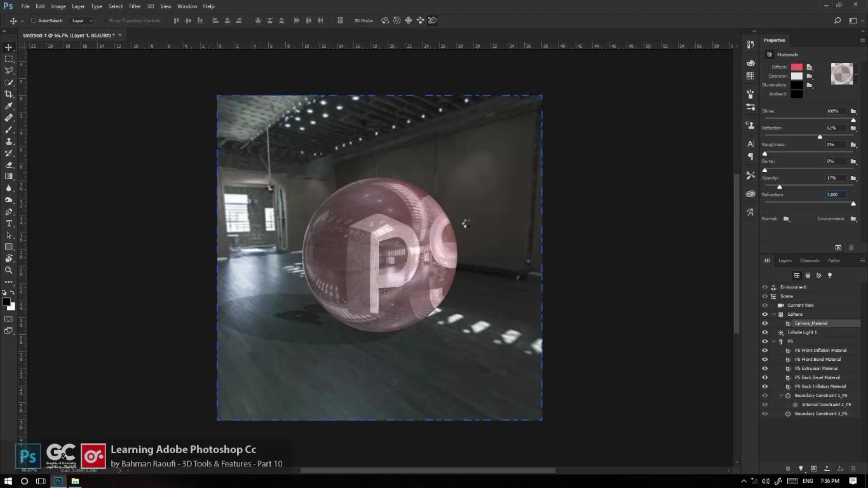Click the Specular color swatch

pyautogui.click(x=797, y=76)
